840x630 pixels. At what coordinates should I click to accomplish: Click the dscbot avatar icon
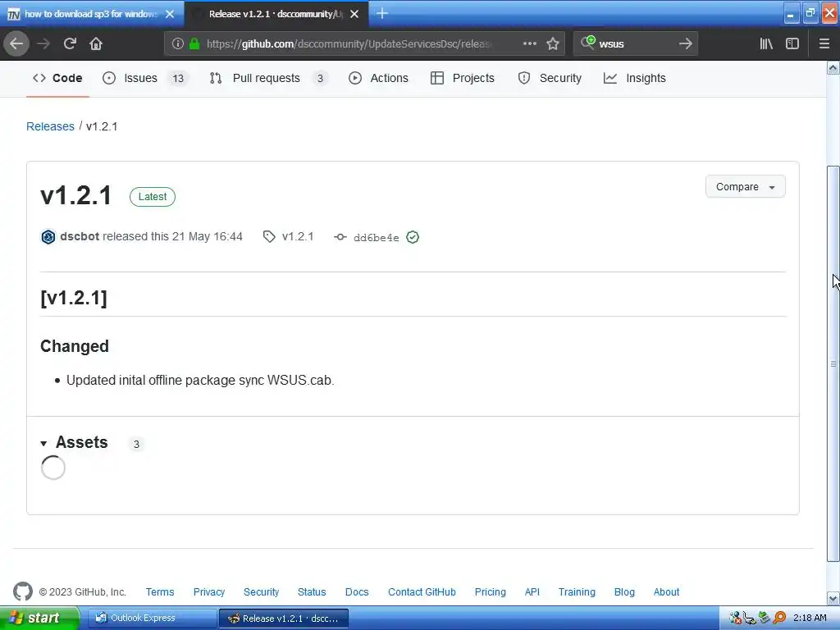tap(48, 237)
